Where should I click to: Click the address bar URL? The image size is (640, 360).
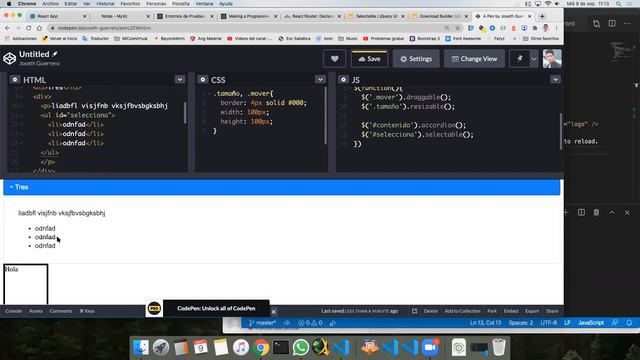point(104,28)
